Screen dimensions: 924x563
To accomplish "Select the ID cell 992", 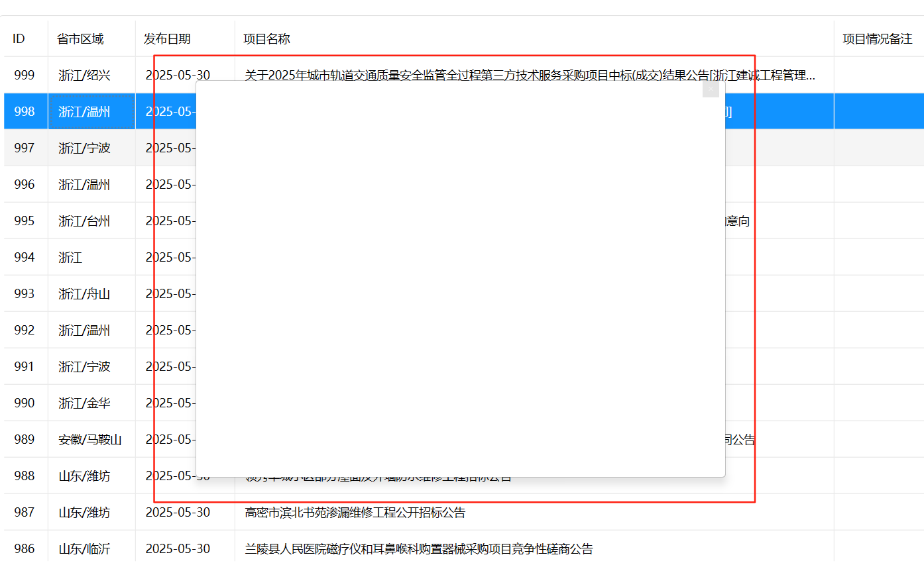I will (25, 330).
